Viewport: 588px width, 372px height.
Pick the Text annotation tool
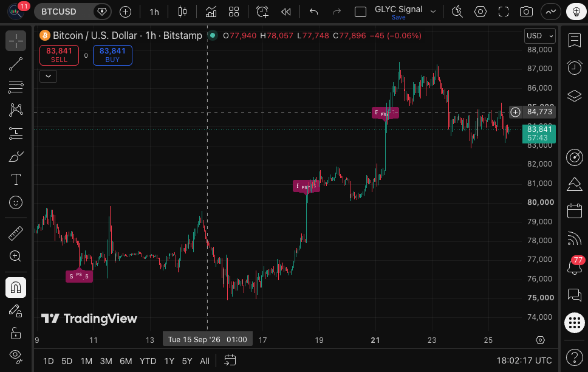(16, 179)
